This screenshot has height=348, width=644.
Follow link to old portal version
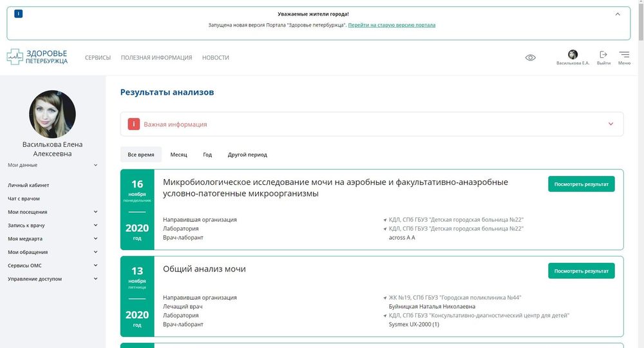(393, 25)
